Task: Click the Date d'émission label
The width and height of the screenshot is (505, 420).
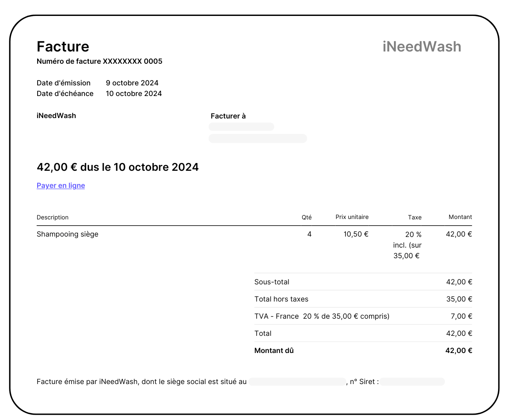Action: click(x=64, y=83)
